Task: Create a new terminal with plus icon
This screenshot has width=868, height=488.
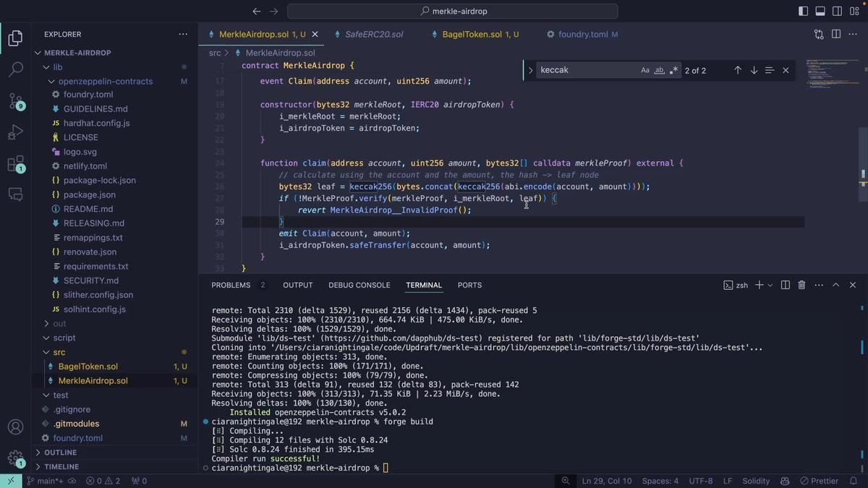Action: click(759, 285)
